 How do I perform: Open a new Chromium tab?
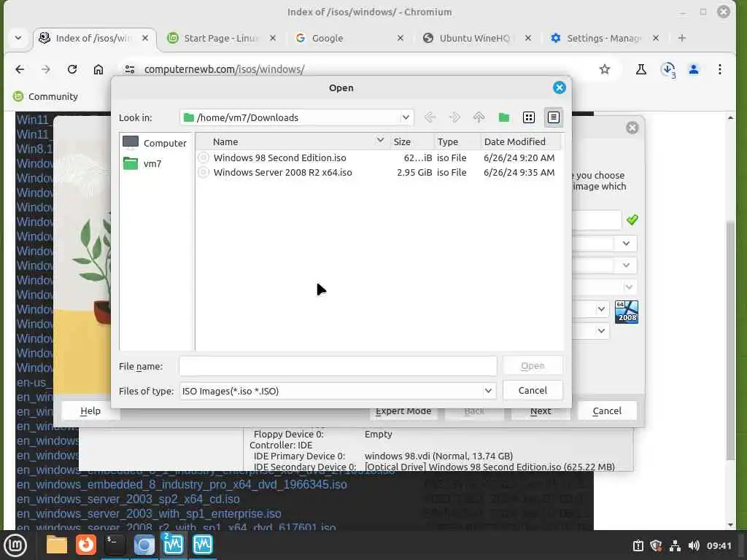682,38
